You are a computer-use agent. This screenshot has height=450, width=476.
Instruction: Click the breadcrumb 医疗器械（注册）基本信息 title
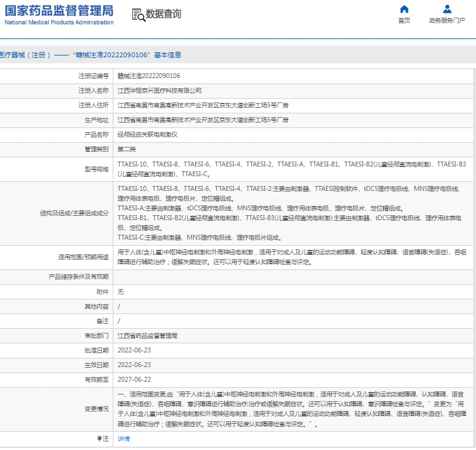pos(90,55)
